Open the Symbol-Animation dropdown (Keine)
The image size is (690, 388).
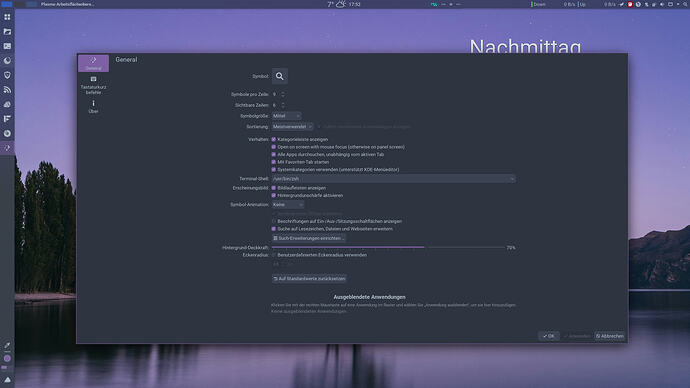pyautogui.click(x=288, y=205)
